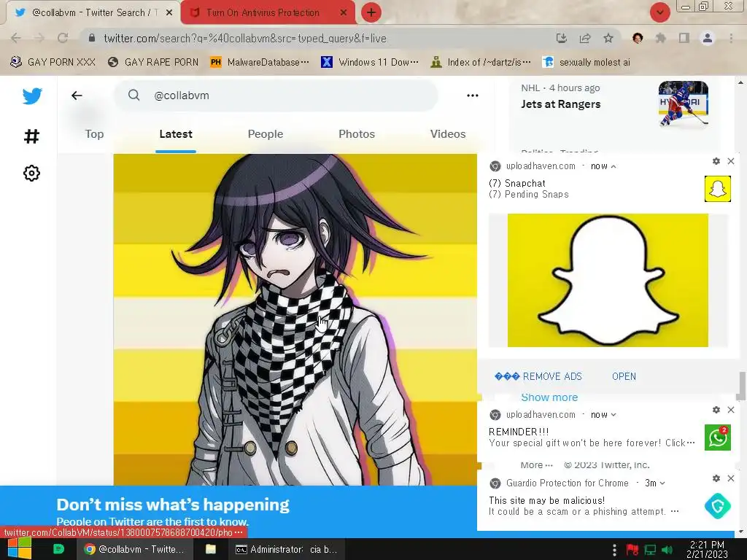Expand the REMINDER notification chevron
Screen dimensions: 747x560
point(614,415)
